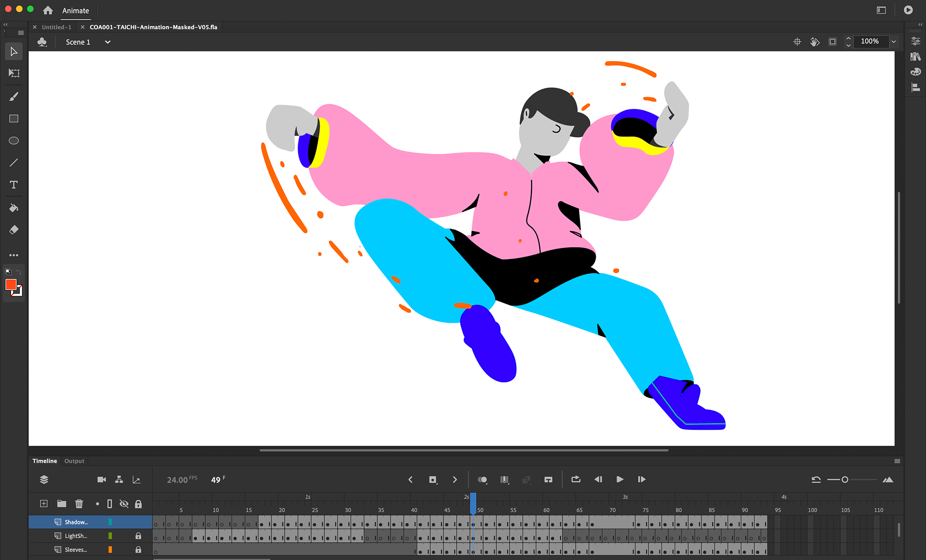Image resolution: width=926 pixels, height=560 pixels.
Task: Select the Brush tool
Action: 14,96
